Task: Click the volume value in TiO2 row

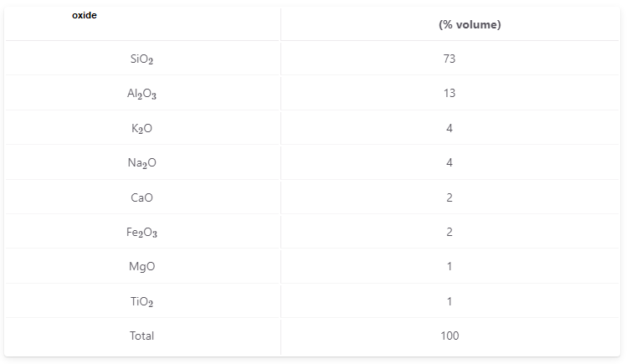Action: [450, 301]
